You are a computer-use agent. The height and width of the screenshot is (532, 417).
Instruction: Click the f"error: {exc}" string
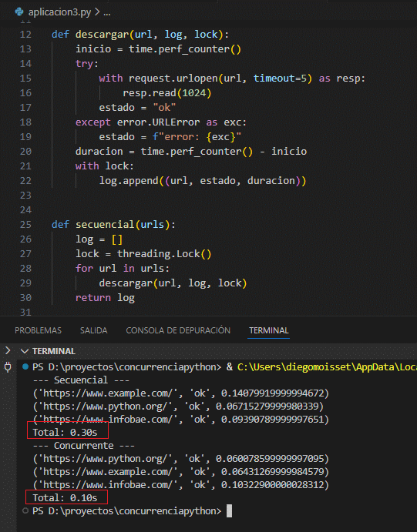coord(197,137)
